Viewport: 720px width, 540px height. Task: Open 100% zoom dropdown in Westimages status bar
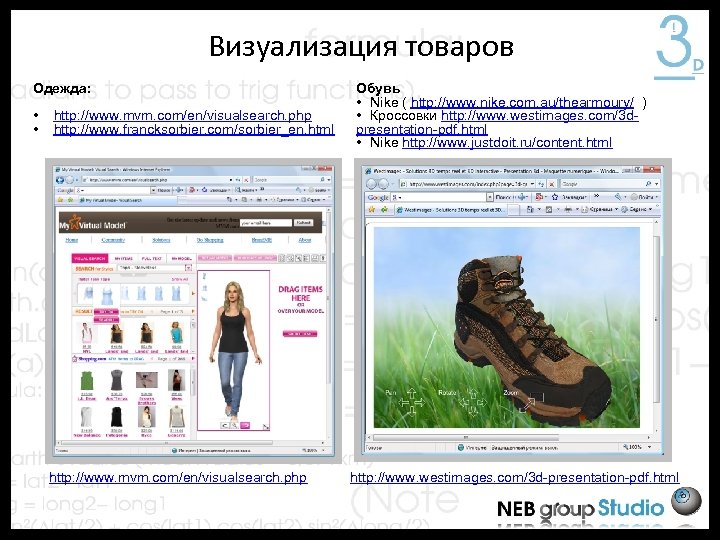[x=649, y=447]
